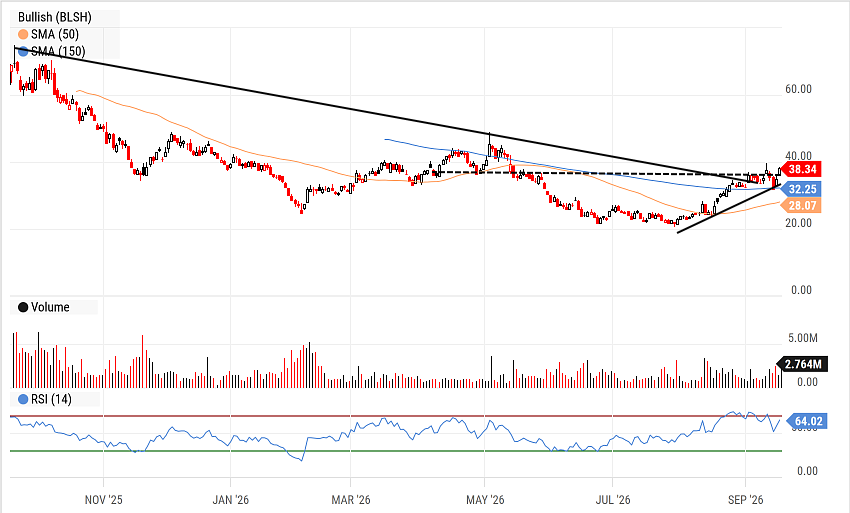The width and height of the screenshot is (850, 513).
Task: Click the 5.00M volume axis label
Action: [x=803, y=338]
